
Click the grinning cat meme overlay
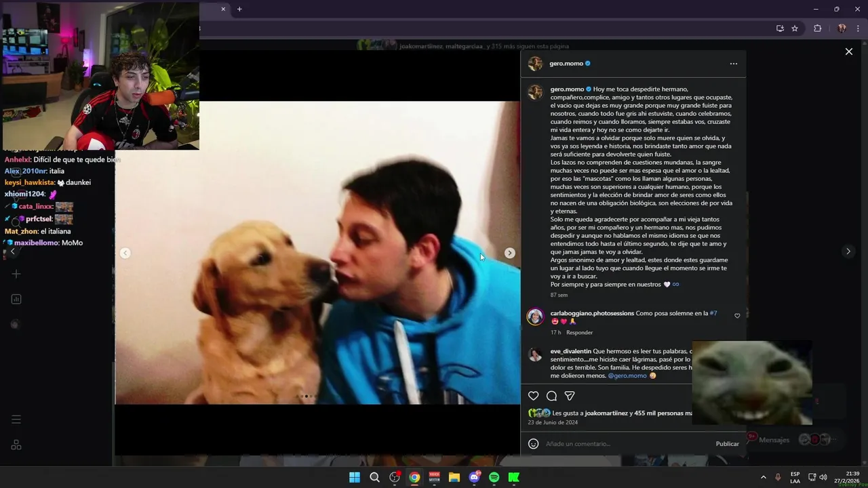tap(751, 382)
